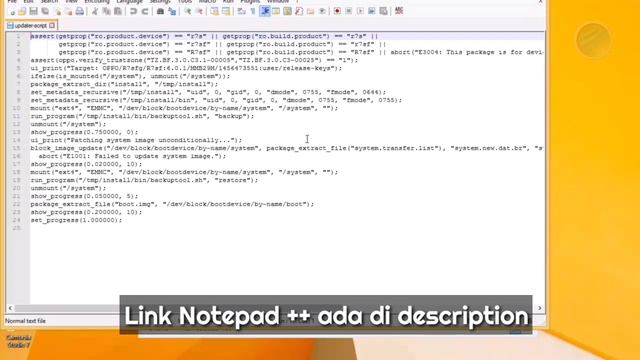Zoom out using the toolbar icon
The image size is (640, 360).
199,11
